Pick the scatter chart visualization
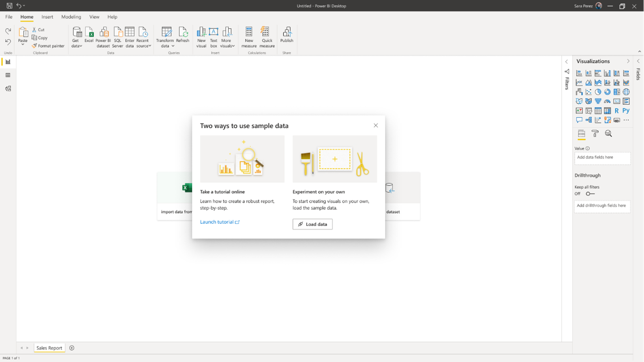The image size is (644, 362). 589,92
